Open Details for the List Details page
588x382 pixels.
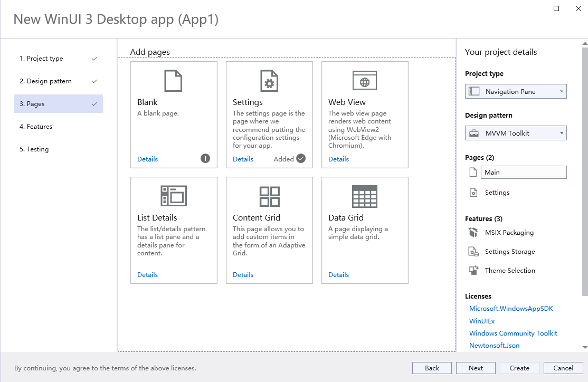[147, 274]
